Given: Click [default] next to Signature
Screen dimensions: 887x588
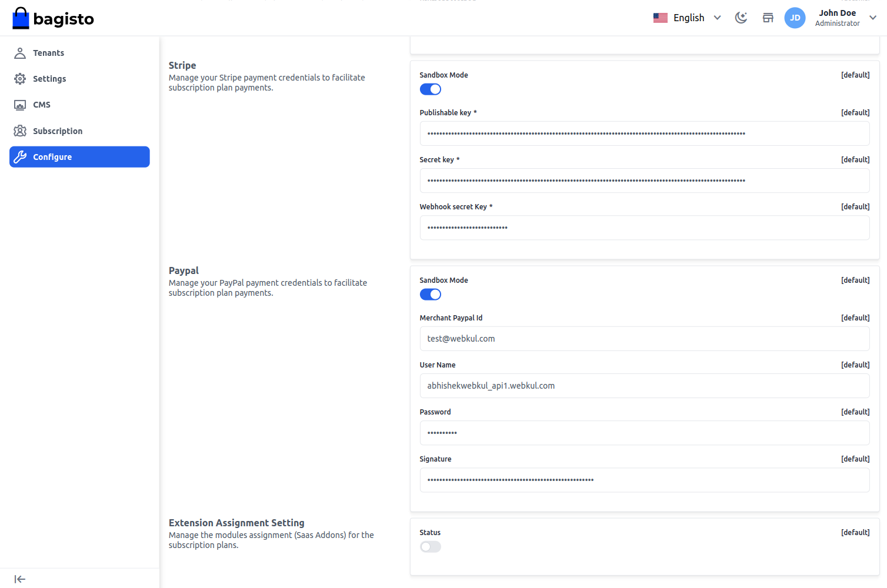Looking at the screenshot, I should (855, 459).
